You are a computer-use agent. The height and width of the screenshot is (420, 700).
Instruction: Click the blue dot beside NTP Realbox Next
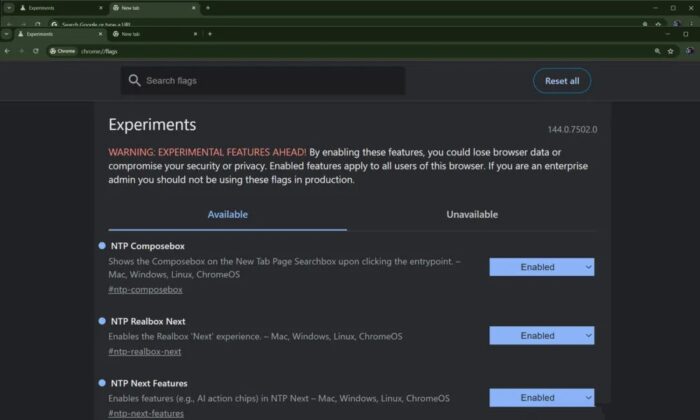(102, 321)
